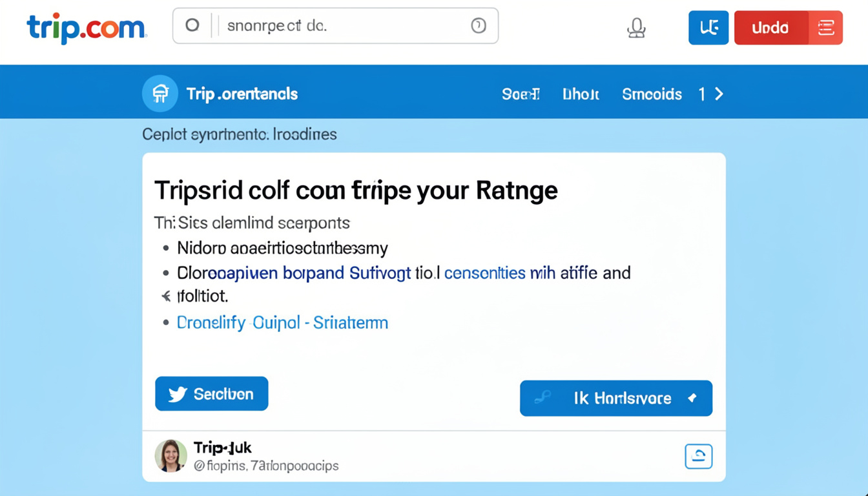This screenshot has height=496, width=868.
Task: Click into the top search input field
Action: pos(342,26)
